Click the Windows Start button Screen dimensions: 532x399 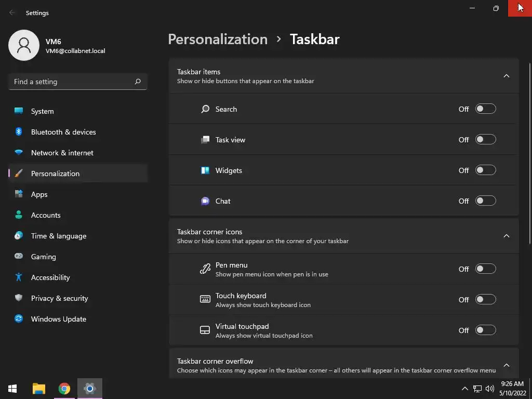point(12,389)
